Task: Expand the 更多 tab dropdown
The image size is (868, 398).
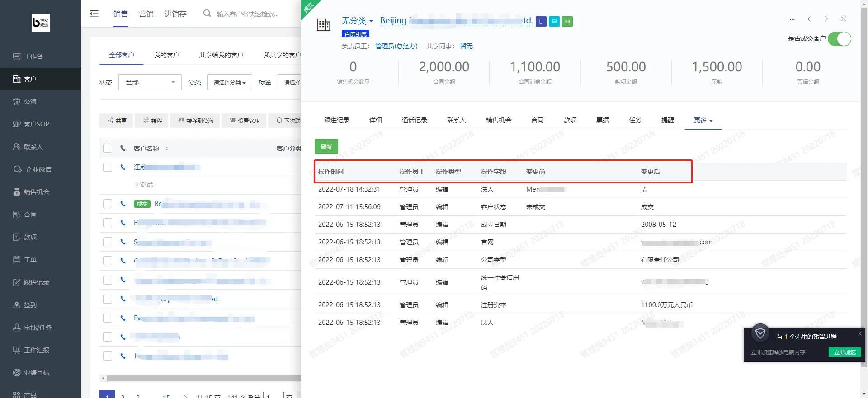Action: point(703,120)
